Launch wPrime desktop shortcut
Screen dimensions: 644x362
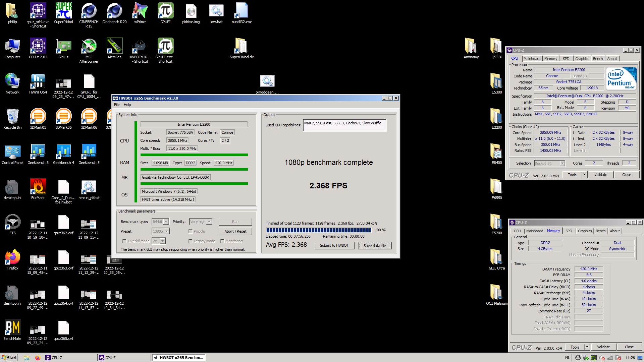point(140,13)
